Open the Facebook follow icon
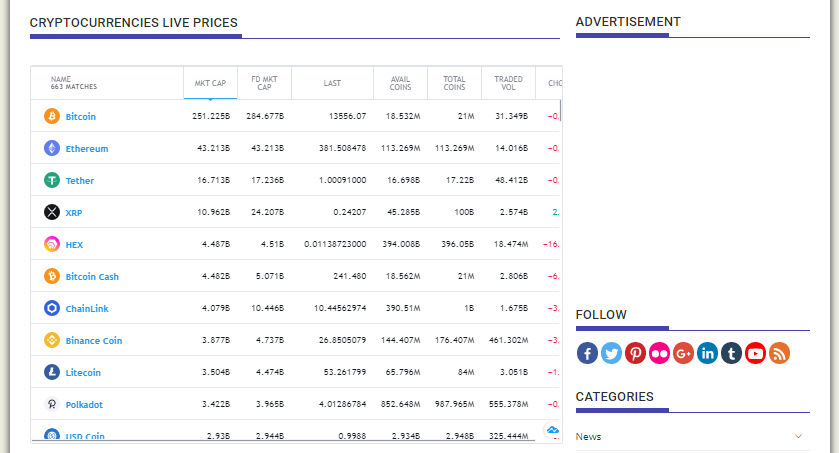Screen dimensions: 839x453 click(587, 353)
